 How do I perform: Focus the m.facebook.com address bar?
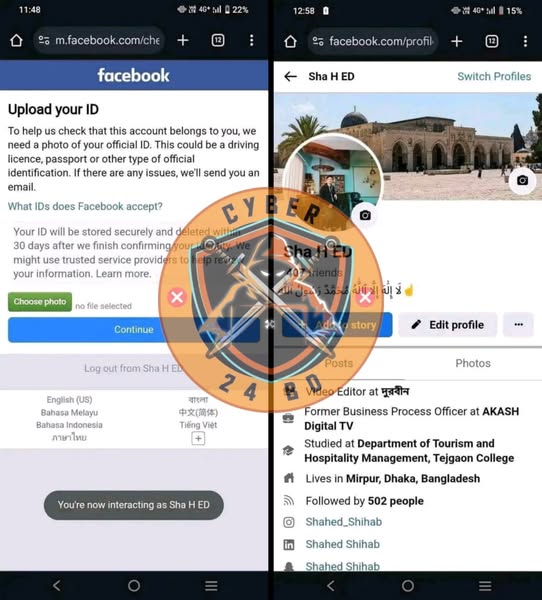100,40
